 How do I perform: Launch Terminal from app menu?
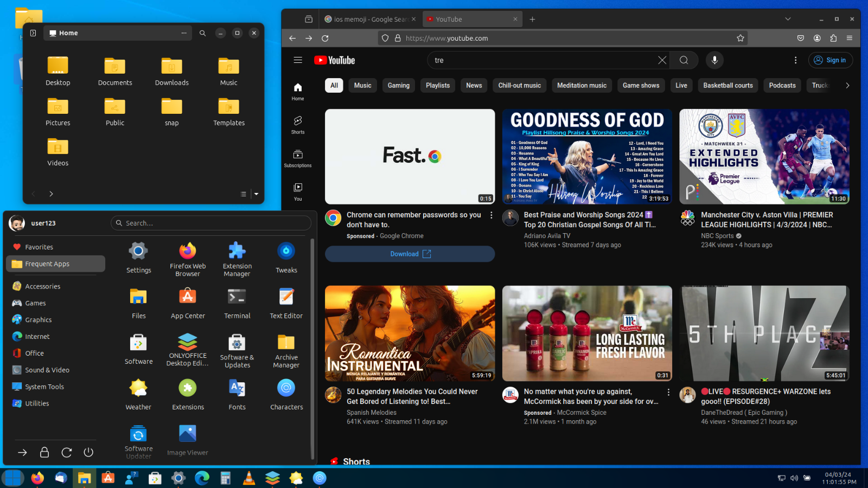(237, 303)
